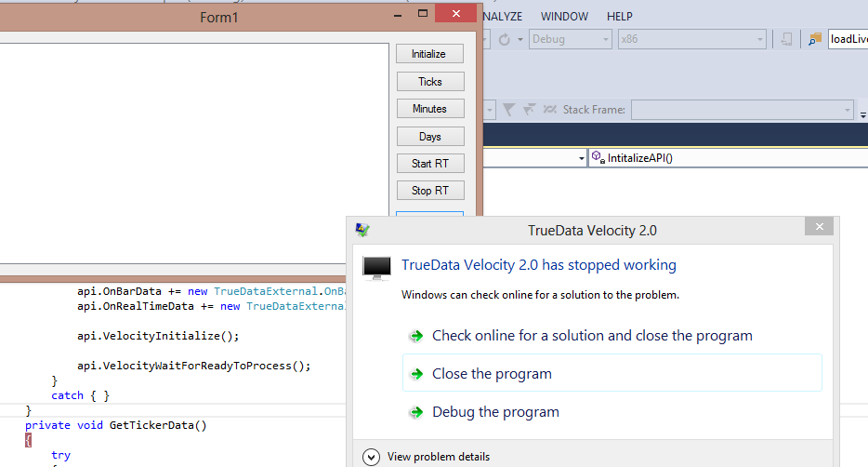Open the Stack Frame dropdown

[742, 110]
